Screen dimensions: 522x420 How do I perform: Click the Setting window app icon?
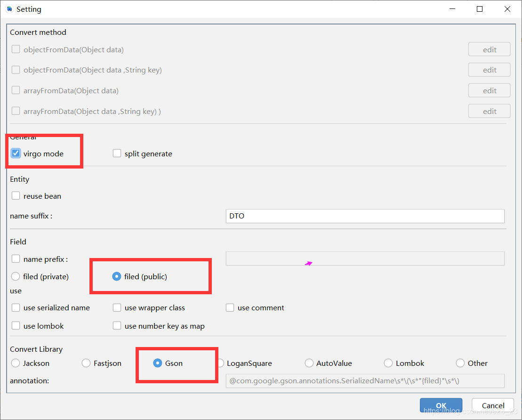pyautogui.click(x=9, y=9)
